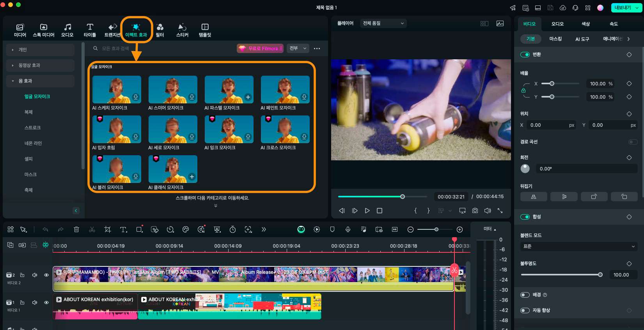Step back one frame in player
Image resolution: width=644 pixels, height=330 pixels.
pyautogui.click(x=342, y=211)
